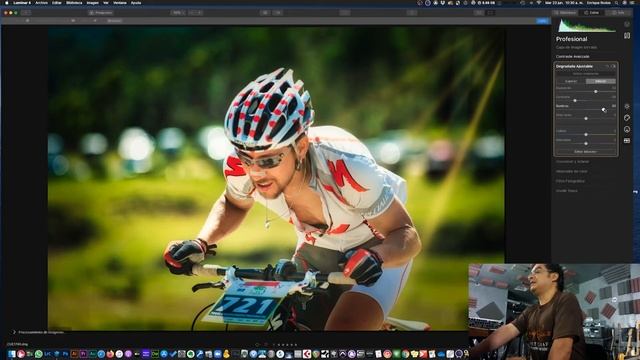Open WhatsApp from the Dock
This screenshot has width=640, height=360.
[x=38, y=354]
